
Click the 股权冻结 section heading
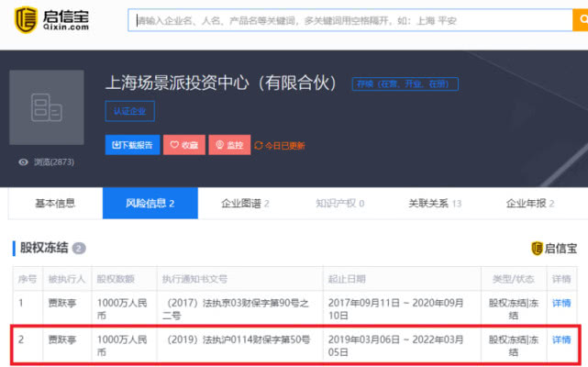click(x=44, y=248)
